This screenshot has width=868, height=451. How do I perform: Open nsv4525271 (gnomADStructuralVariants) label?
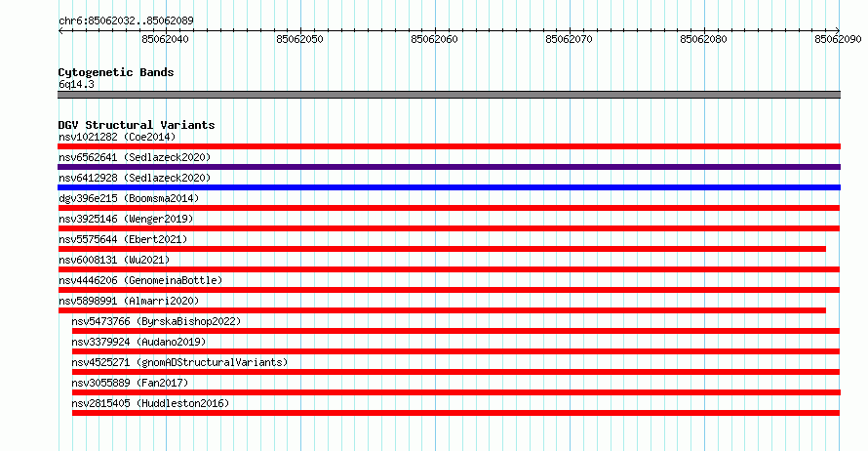point(179,362)
